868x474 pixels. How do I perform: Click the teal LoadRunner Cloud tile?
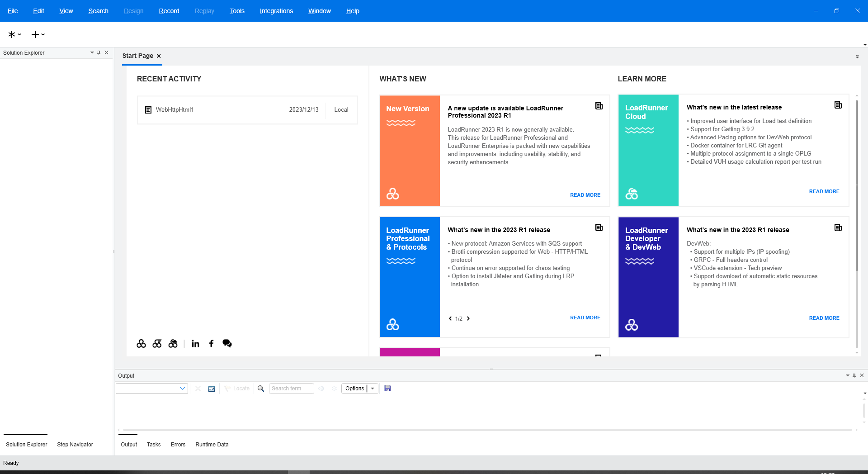click(x=648, y=151)
